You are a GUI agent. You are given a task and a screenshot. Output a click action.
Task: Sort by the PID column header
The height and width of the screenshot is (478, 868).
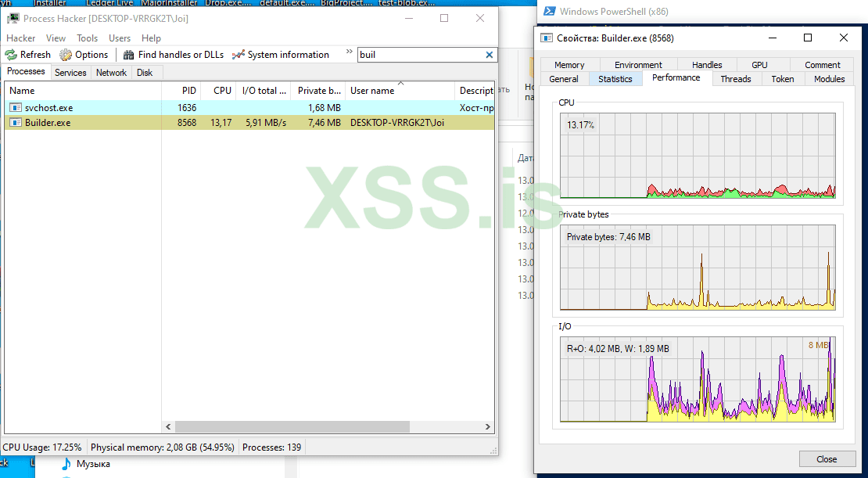click(181, 90)
